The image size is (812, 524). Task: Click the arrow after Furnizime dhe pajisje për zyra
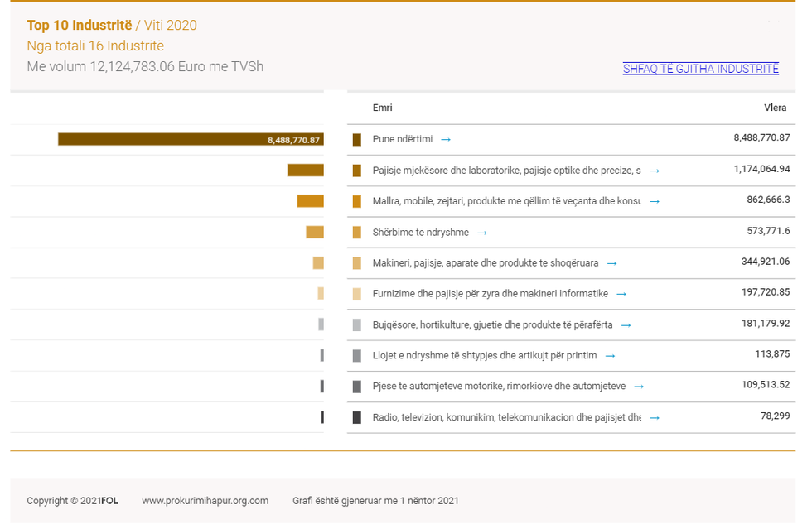tap(621, 294)
